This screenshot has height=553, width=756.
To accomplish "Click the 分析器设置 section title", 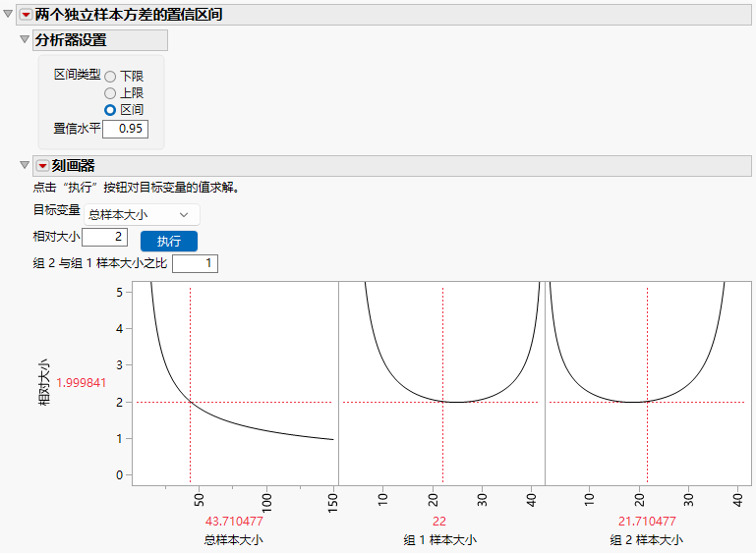I will [x=71, y=40].
